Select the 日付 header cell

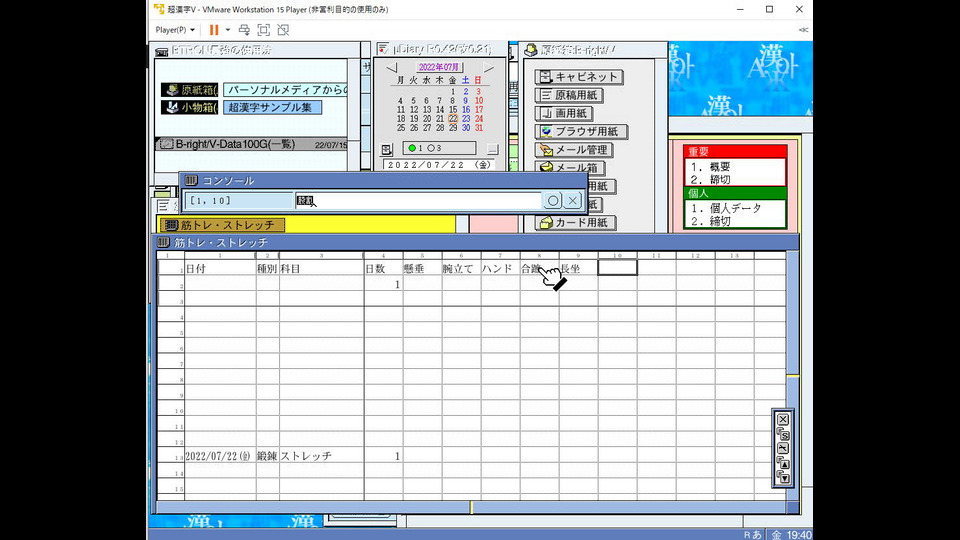click(220, 268)
